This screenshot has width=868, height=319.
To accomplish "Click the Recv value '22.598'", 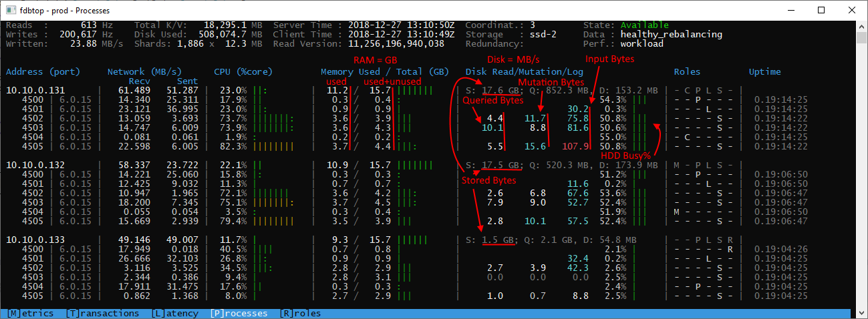I will (134, 146).
